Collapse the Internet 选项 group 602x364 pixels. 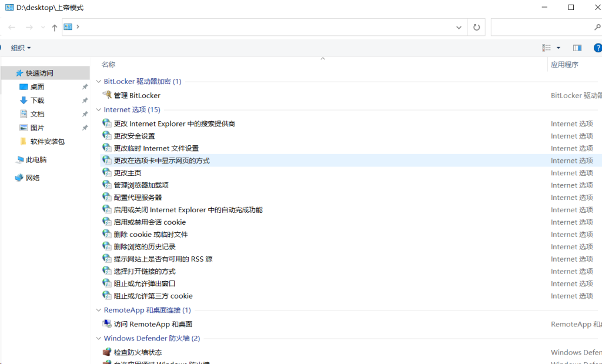point(98,110)
